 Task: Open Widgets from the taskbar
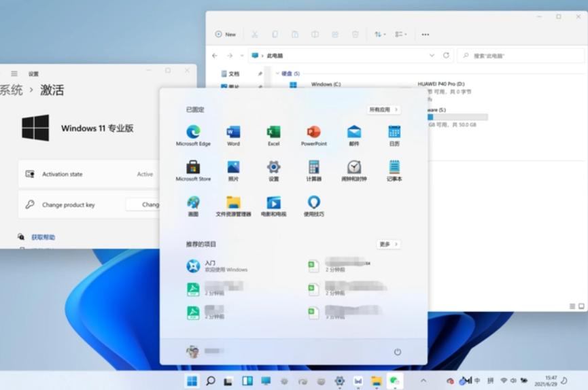[x=247, y=381]
